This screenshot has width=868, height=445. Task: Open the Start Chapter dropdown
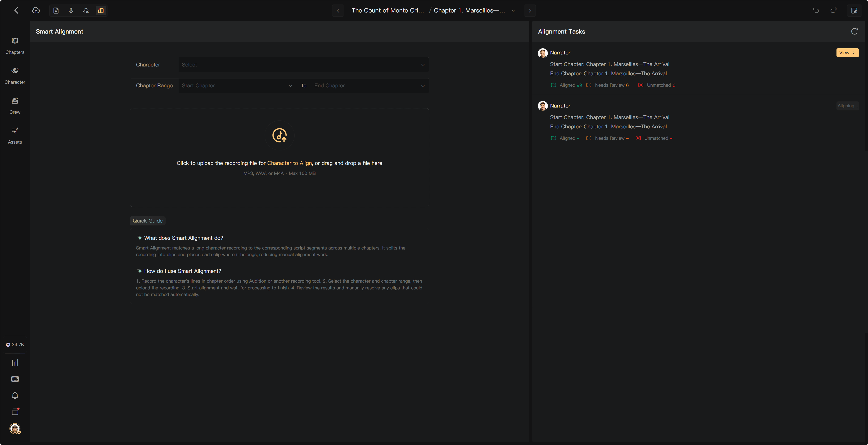[237, 86]
